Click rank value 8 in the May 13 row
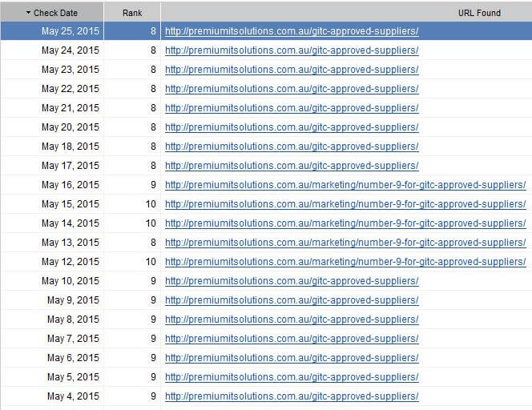 coord(153,243)
